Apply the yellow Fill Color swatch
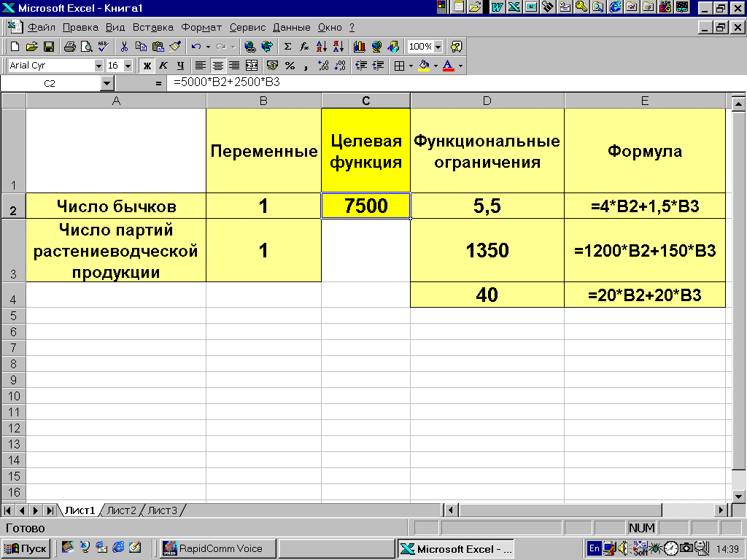747x560 pixels. pos(424,66)
